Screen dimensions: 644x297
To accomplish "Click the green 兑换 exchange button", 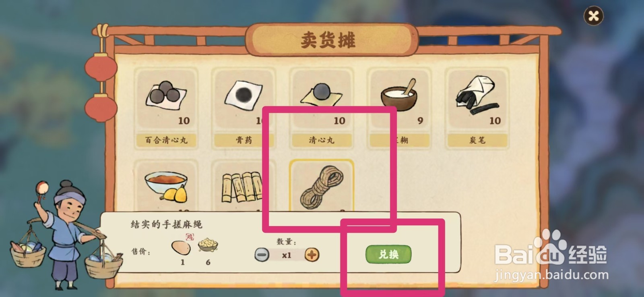I will (x=388, y=254).
